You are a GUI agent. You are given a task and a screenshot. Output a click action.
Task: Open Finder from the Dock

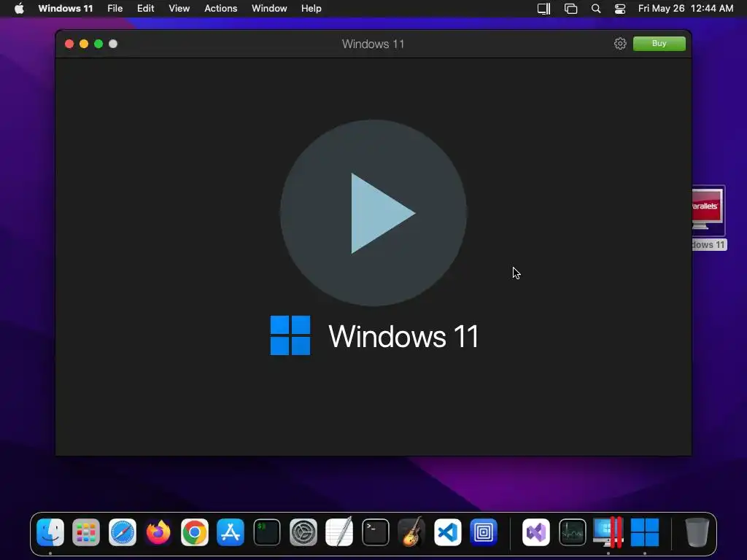tap(50, 532)
